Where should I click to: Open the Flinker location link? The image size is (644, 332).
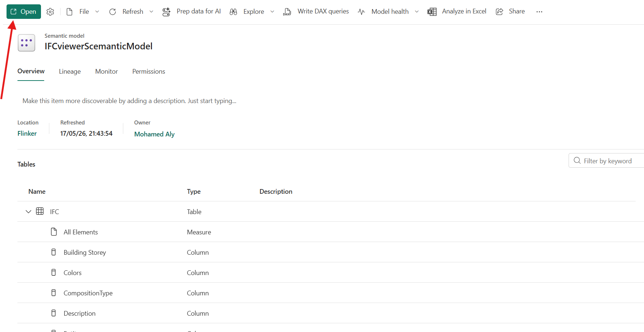click(x=27, y=134)
